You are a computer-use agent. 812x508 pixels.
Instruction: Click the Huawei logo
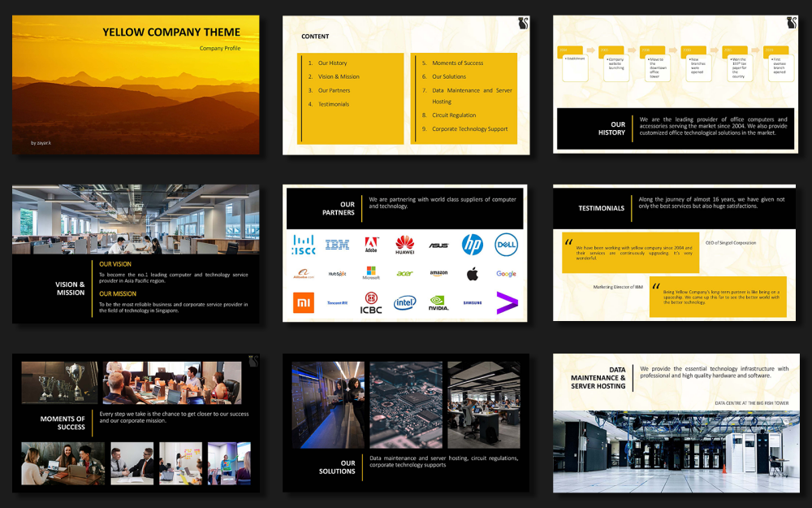tap(404, 245)
